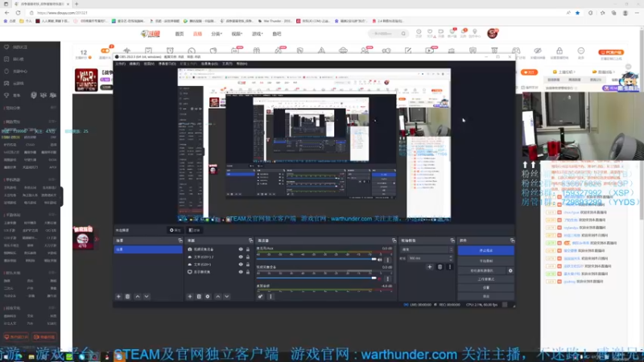
Task: Open transition properties three-dot menu
Action: tap(450, 267)
